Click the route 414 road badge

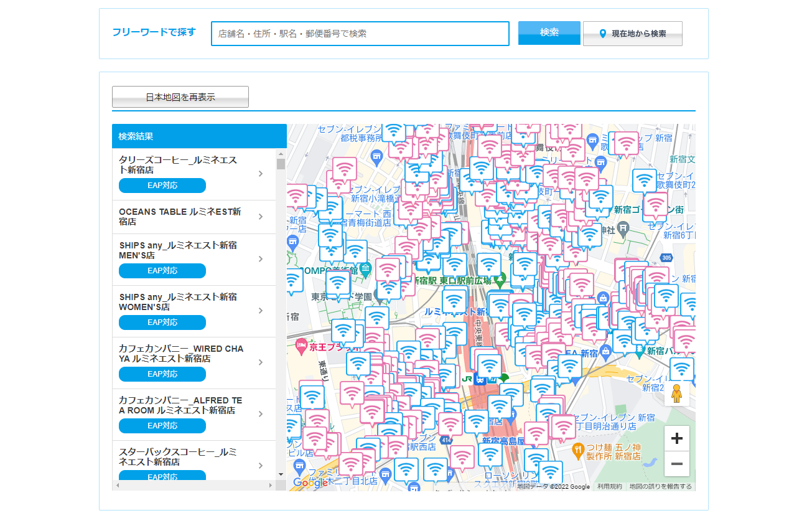446,440
